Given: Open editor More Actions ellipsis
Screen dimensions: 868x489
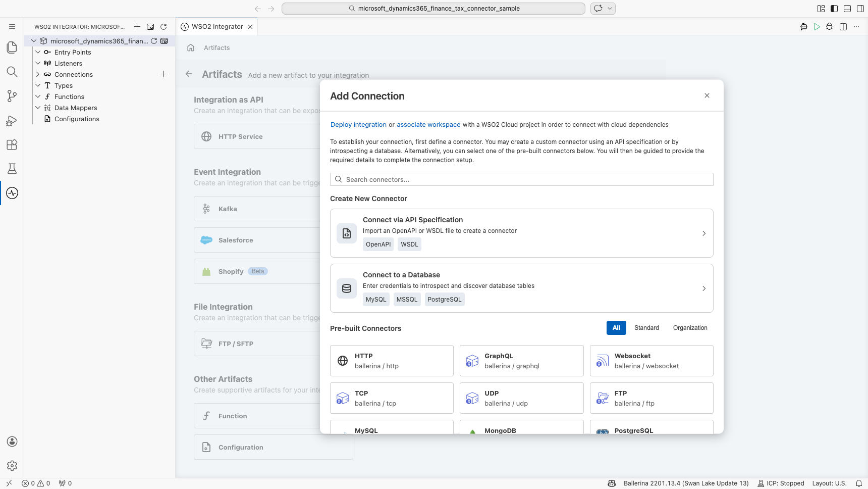Looking at the screenshot, I should point(856,27).
